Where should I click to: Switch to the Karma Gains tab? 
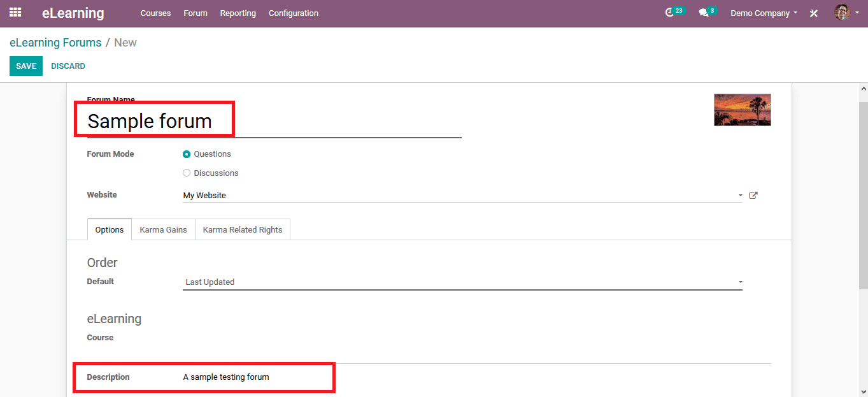[x=164, y=229]
